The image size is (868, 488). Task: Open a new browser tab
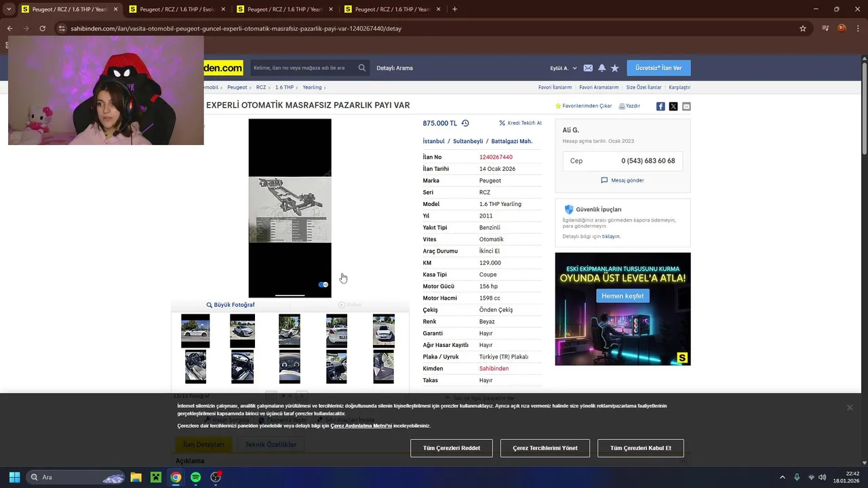(x=454, y=9)
